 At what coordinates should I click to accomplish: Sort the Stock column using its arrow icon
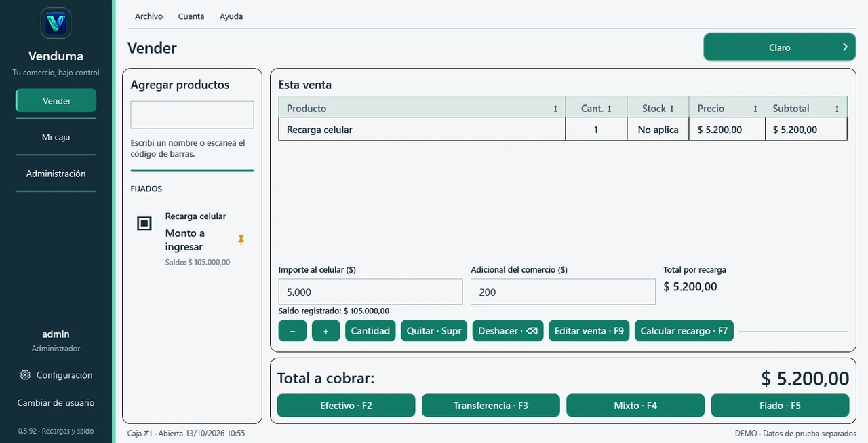(672, 109)
